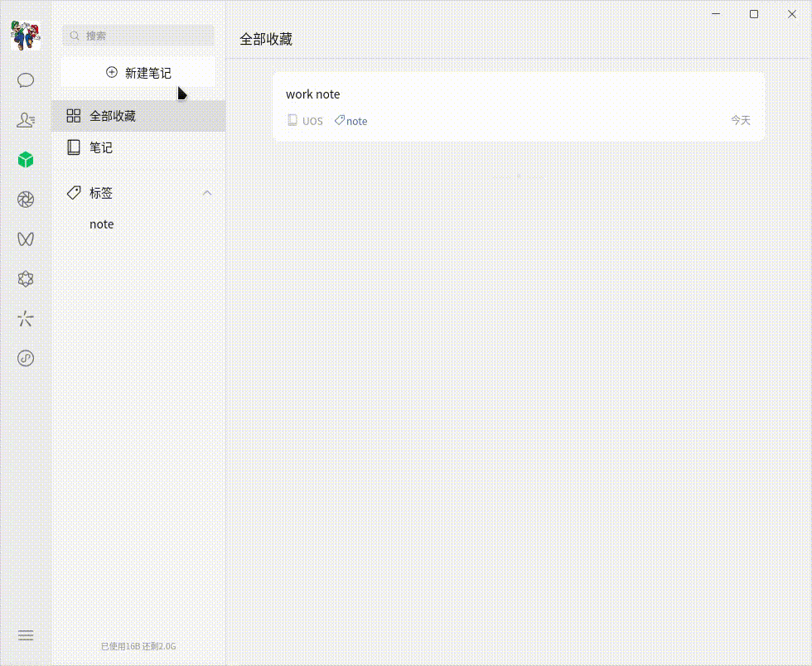Screen dimensions: 812x666
Task: Click the green cube favorites icon
Action: (x=26, y=159)
